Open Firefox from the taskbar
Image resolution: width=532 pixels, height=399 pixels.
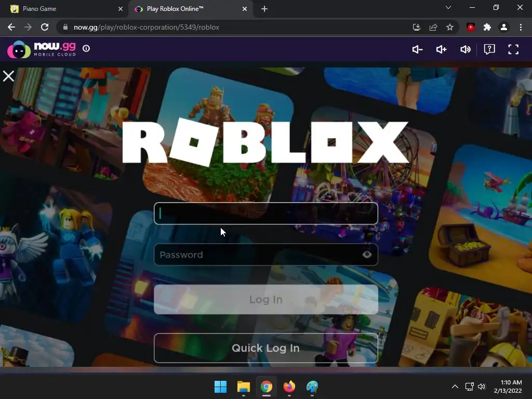(x=289, y=387)
